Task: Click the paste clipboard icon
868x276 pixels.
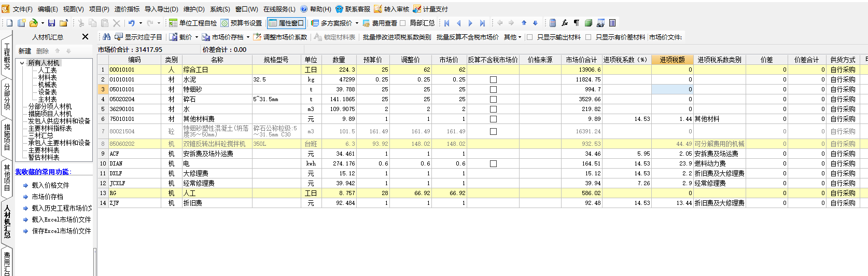Action: 105,23
